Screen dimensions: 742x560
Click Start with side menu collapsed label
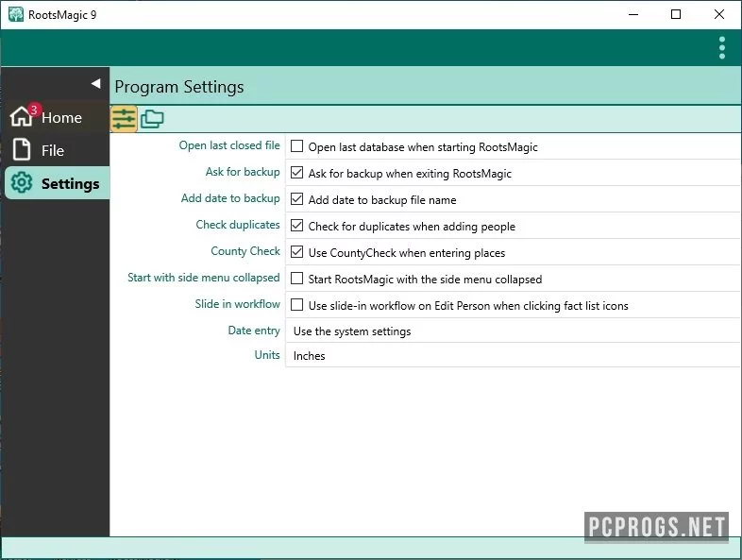(204, 278)
